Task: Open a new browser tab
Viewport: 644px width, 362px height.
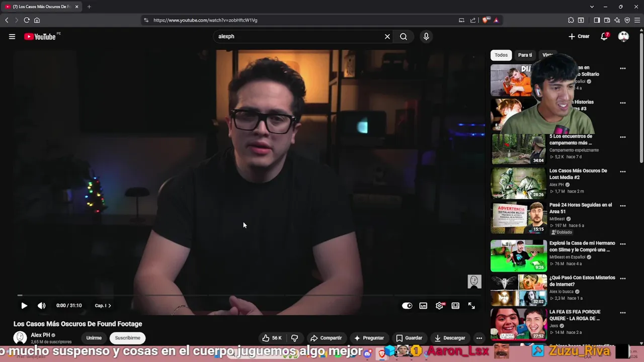Action: click(x=89, y=7)
